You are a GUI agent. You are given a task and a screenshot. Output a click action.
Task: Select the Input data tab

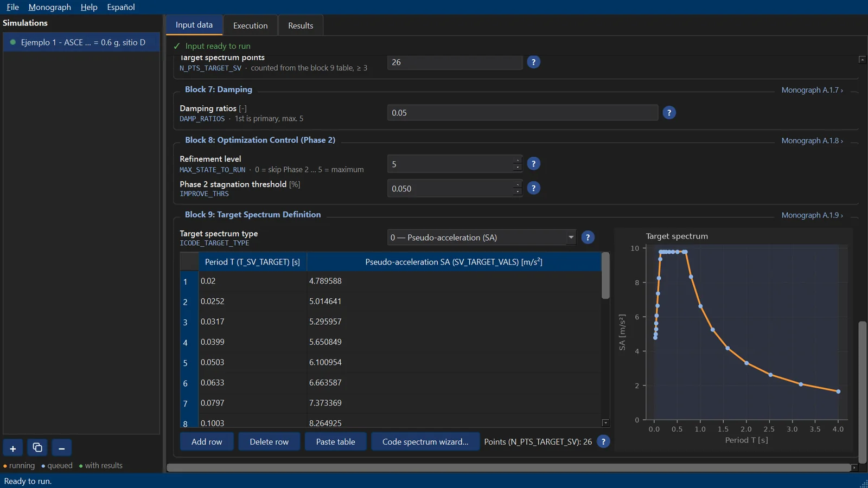(x=194, y=25)
